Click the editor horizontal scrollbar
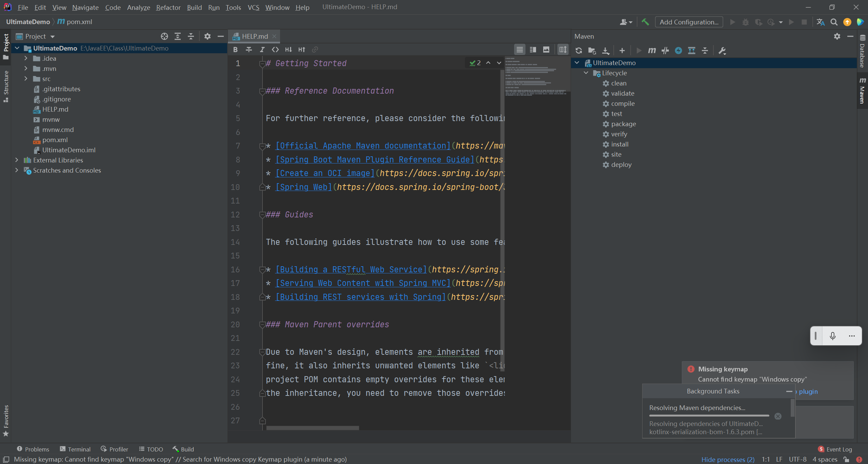The image size is (868, 464). [x=313, y=428]
